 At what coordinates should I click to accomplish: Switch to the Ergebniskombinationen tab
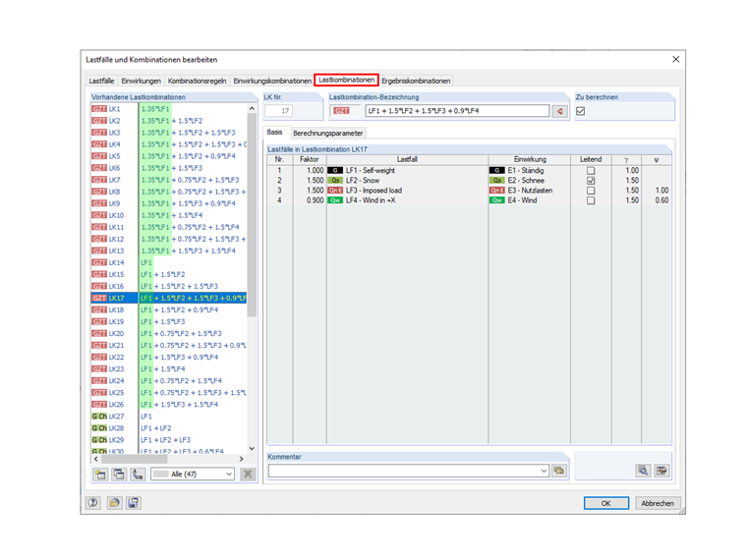[x=416, y=81]
